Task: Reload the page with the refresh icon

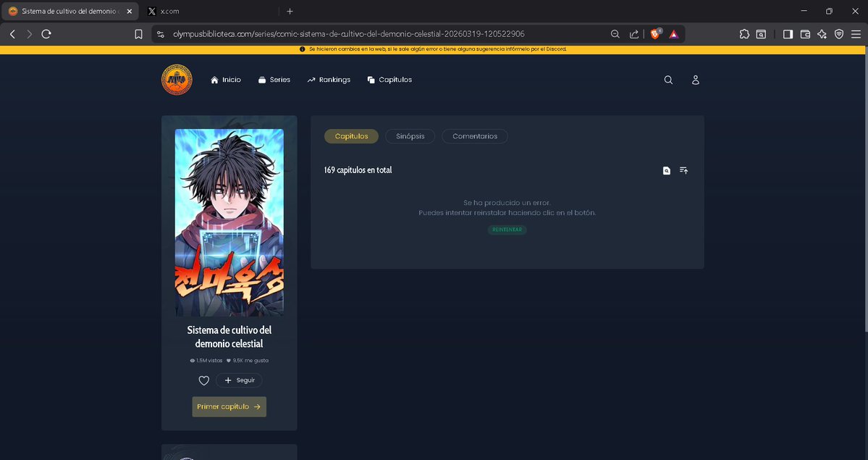Action: pos(46,34)
